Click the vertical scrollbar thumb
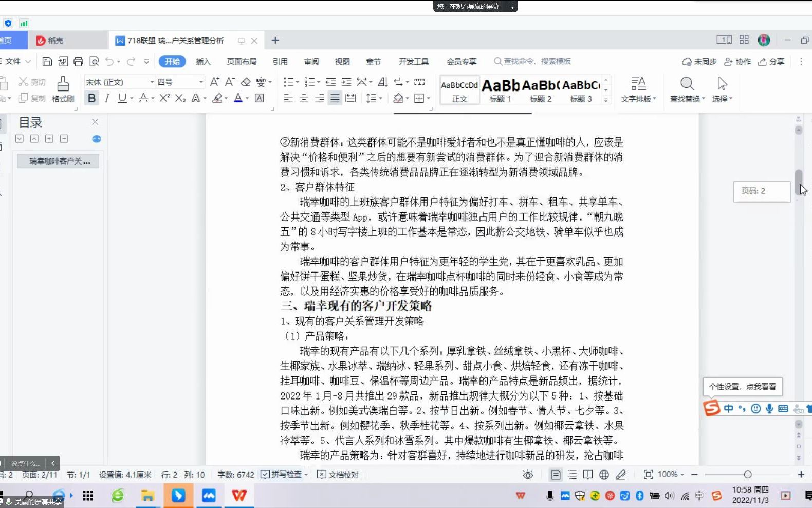Image resolution: width=812 pixels, height=508 pixels. coord(799,182)
